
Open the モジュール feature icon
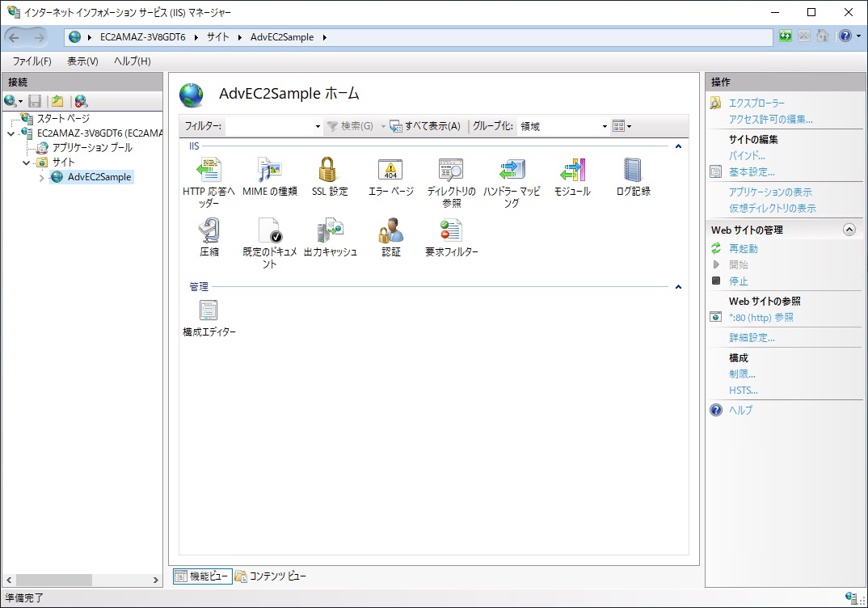point(572,170)
